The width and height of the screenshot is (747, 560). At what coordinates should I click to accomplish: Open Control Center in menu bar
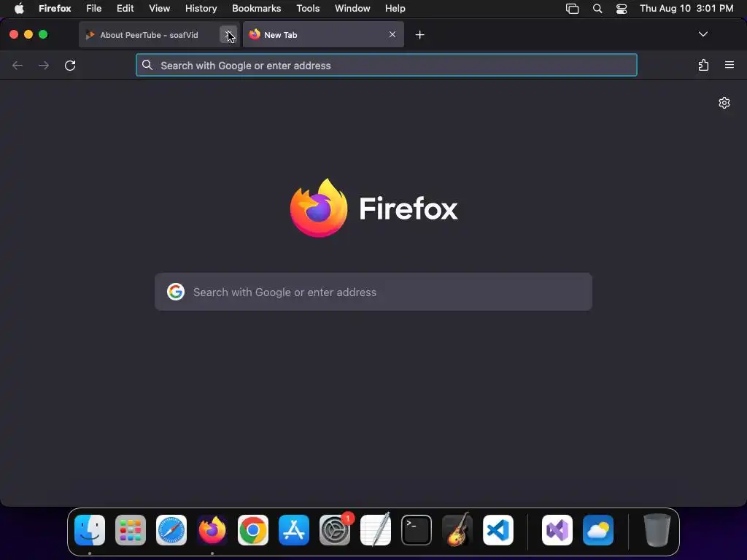click(622, 9)
